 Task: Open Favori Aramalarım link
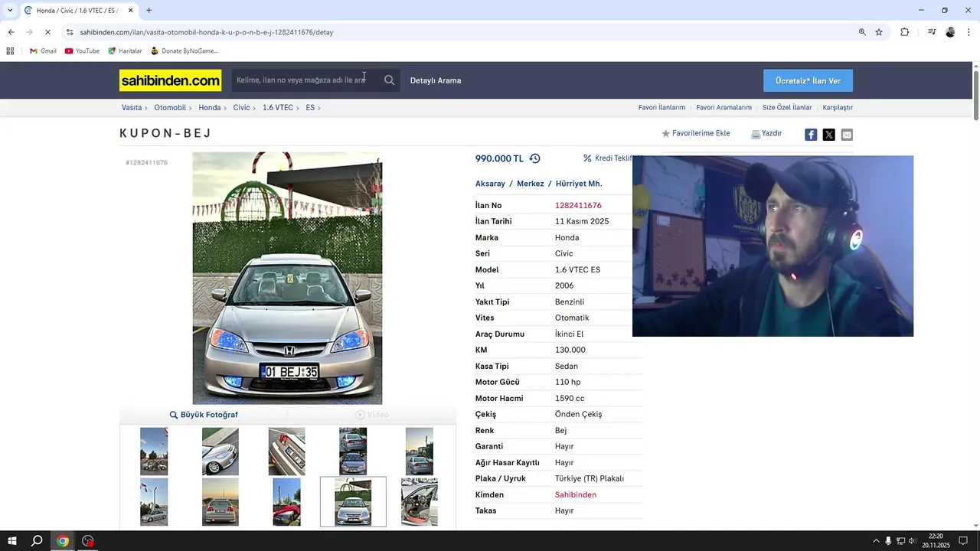724,108
